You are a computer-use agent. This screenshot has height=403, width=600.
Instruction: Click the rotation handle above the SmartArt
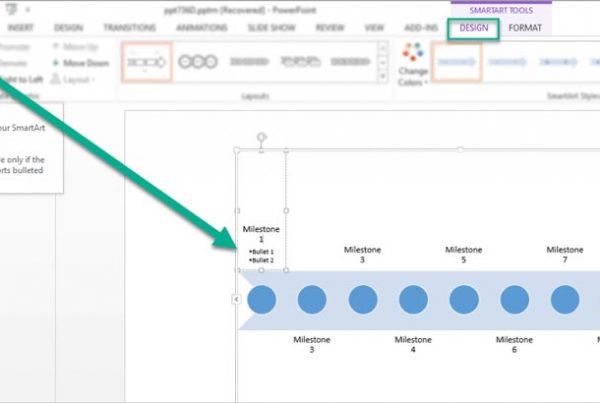tap(262, 136)
